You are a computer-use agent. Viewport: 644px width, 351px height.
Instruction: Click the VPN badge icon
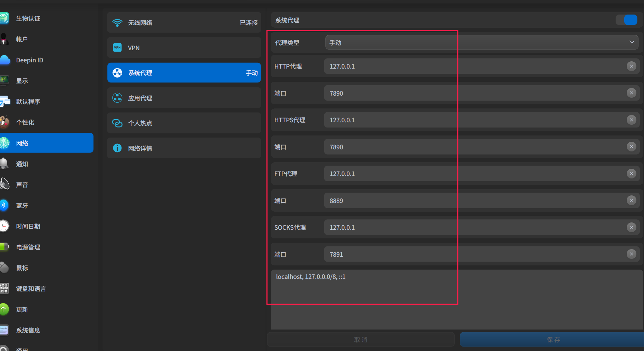[117, 48]
